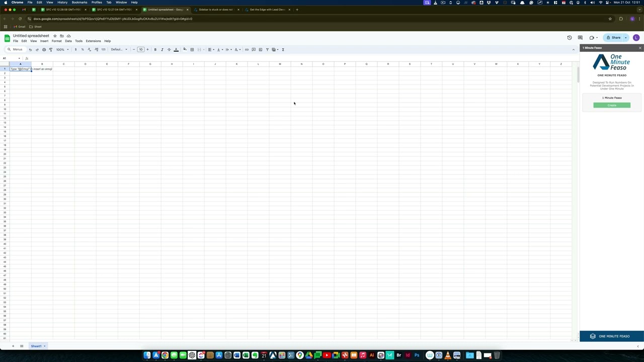
Task: Click the green Create button in sidebar
Action: pyautogui.click(x=612, y=105)
